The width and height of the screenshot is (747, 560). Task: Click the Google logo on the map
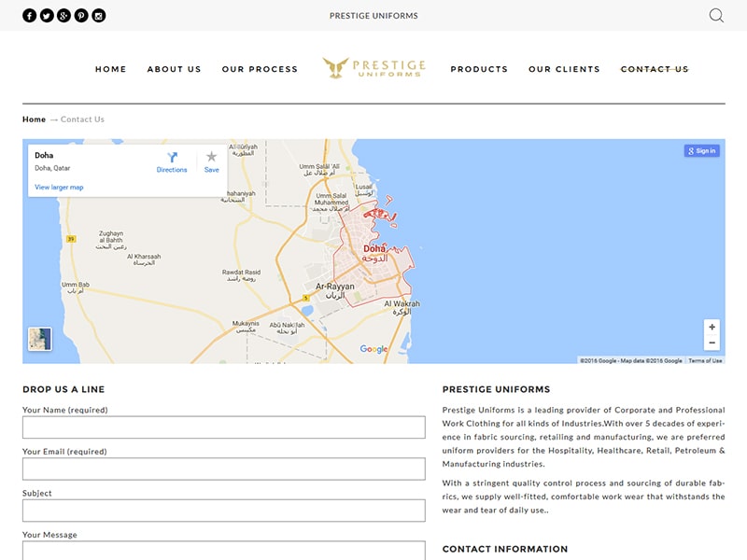[374, 349]
